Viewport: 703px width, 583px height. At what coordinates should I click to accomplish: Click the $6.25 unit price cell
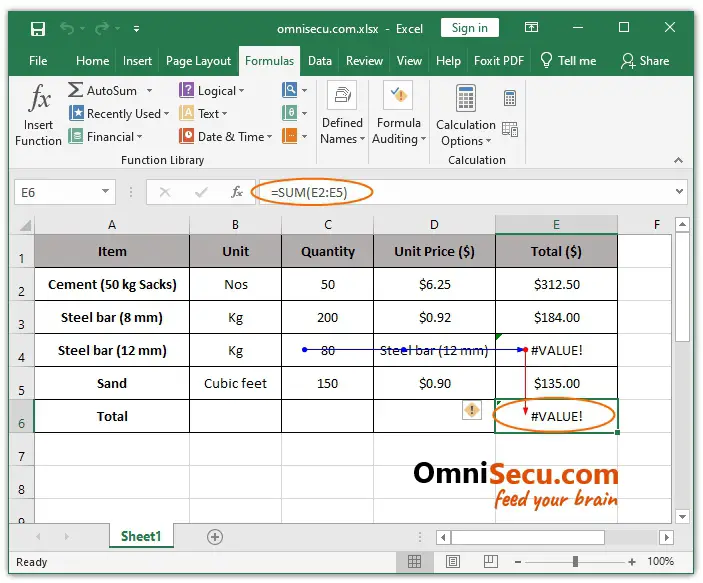point(434,284)
